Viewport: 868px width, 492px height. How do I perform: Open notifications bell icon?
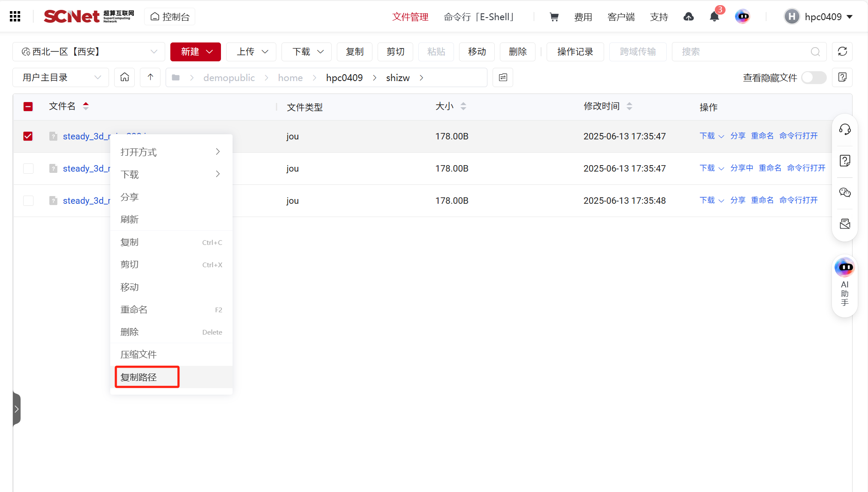click(x=714, y=17)
